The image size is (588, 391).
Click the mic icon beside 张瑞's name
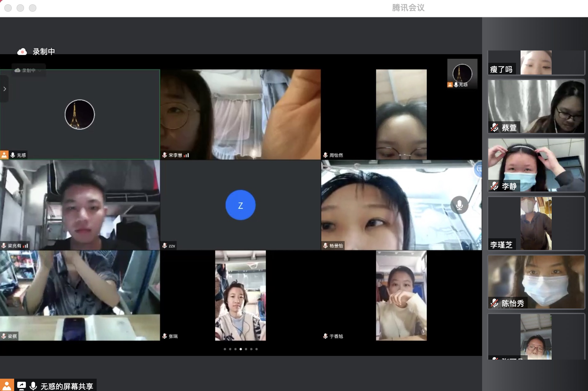click(x=164, y=336)
